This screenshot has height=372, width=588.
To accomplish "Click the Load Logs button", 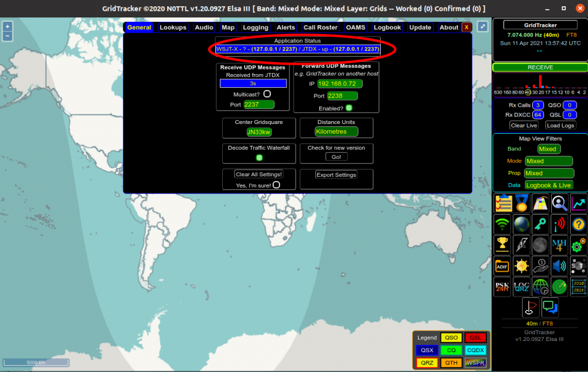I will click(x=560, y=125).
